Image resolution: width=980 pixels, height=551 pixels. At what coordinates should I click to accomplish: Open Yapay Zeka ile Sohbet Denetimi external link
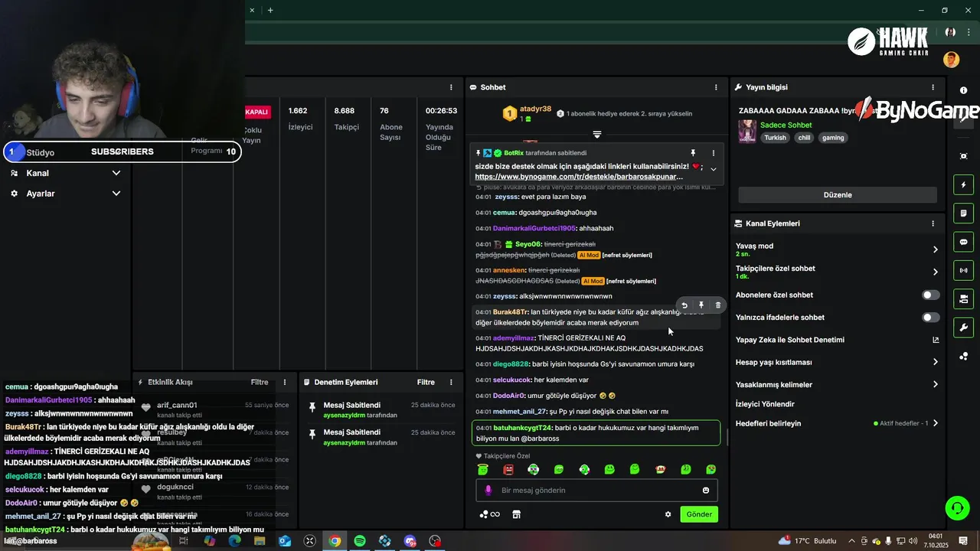coord(936,340)
